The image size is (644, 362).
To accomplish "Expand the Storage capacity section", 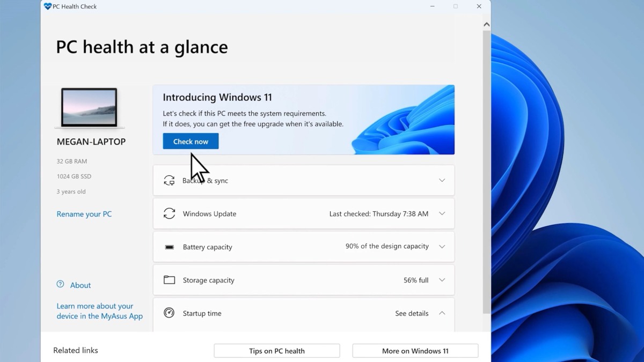I will (442, 280).
